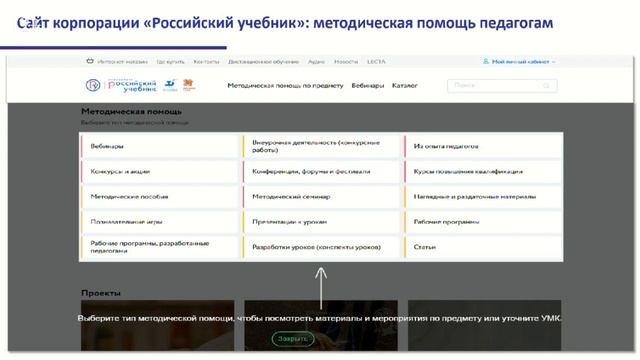Select Статьи tile
640x360 pixels.
(x=483, y=247)
